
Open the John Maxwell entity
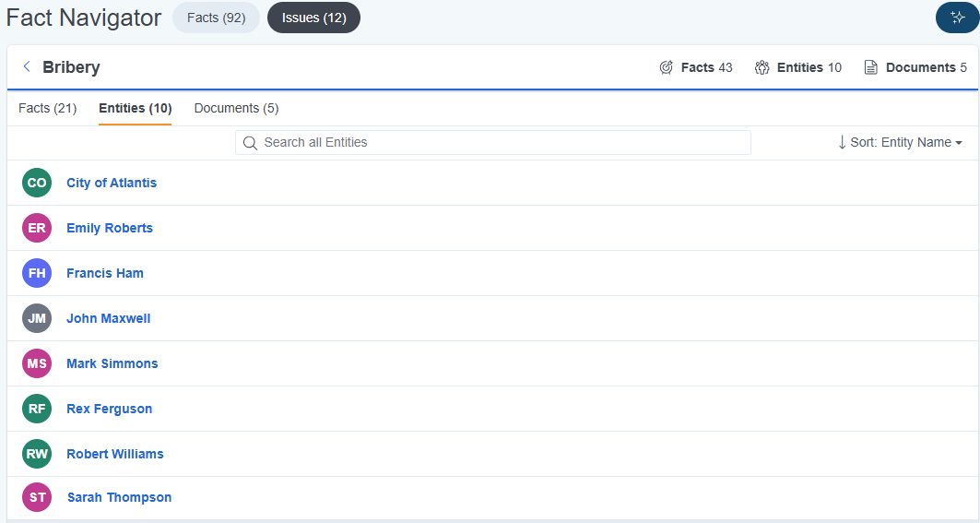tap(109, 318)
